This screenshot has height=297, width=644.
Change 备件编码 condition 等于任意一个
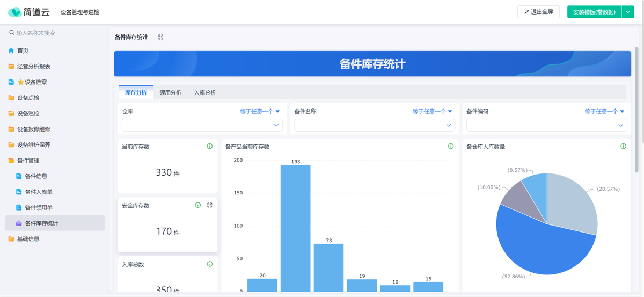pos(604,112)
